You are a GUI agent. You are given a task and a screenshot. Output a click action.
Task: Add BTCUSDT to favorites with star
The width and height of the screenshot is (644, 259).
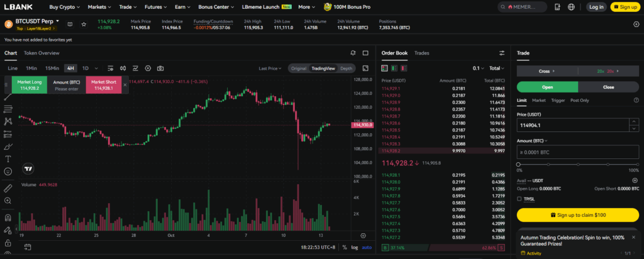[84, 24]
